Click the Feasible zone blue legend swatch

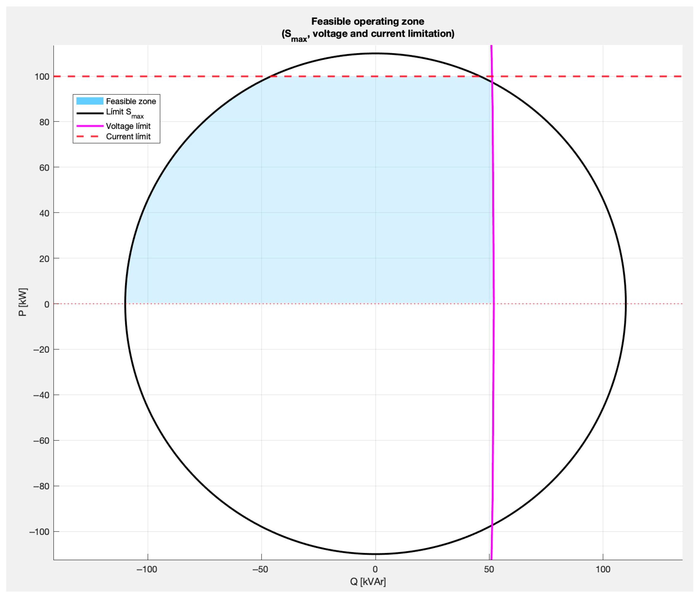[x=90, y=101]
